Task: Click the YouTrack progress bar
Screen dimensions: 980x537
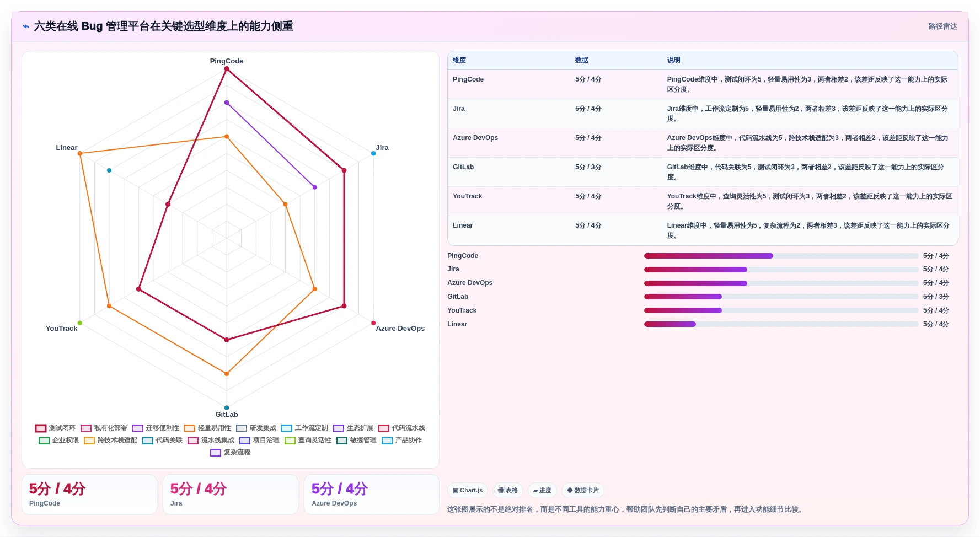Action: click(781, 310)
